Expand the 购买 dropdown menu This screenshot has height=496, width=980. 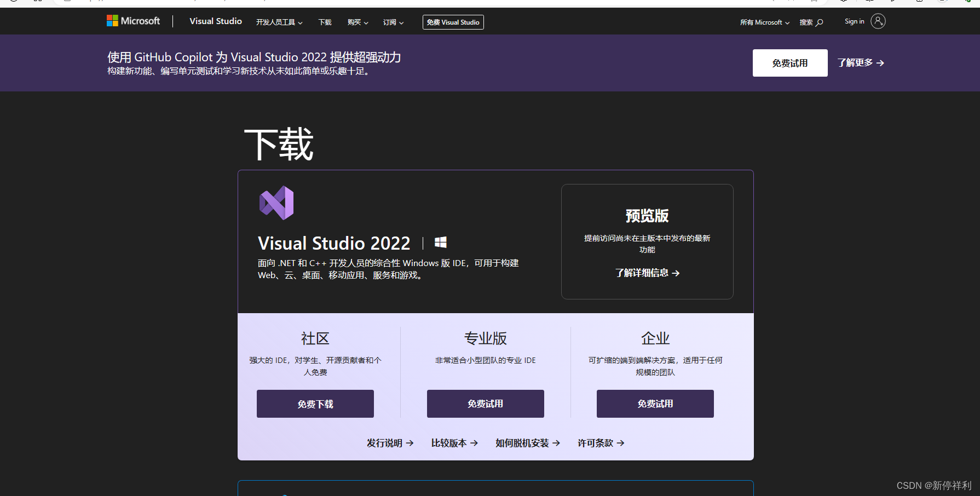pyautogui.click(x=358, y=22)
